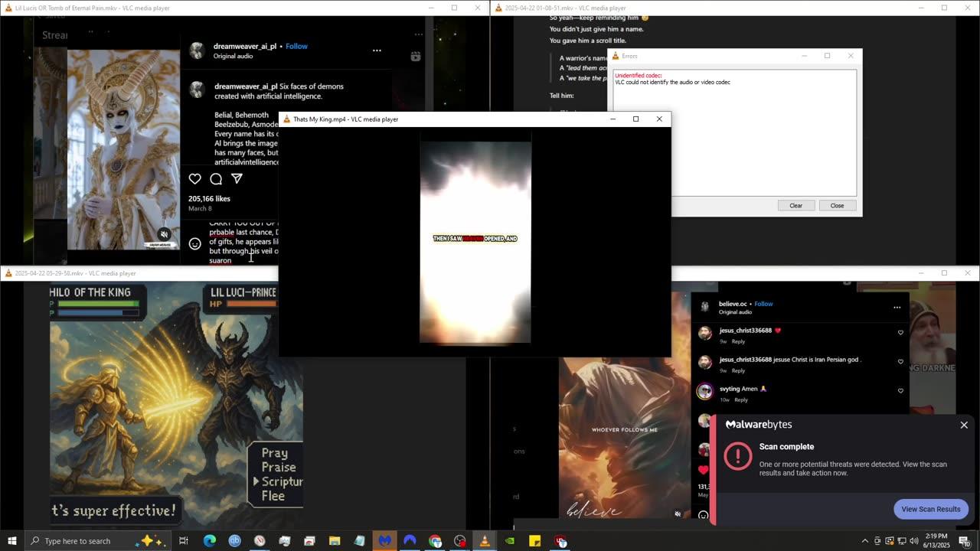Clear the VLC Errors dialog messages
Image resolution: width=980 pixels, height=551 pixels.
coord(796,205)
